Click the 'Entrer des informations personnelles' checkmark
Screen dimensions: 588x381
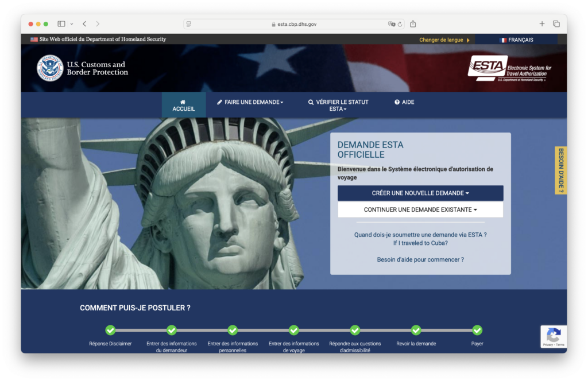[x=233, y=330]
